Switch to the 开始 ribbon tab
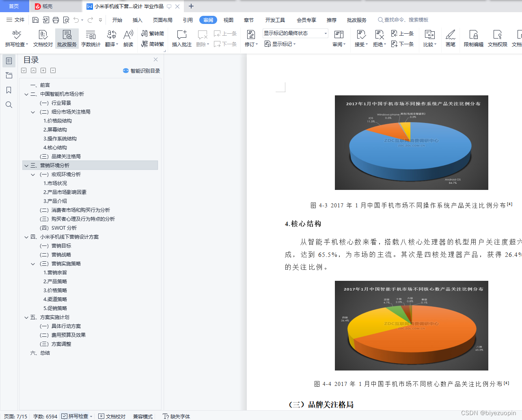The image size is (522, 420). tap(117, 20)
